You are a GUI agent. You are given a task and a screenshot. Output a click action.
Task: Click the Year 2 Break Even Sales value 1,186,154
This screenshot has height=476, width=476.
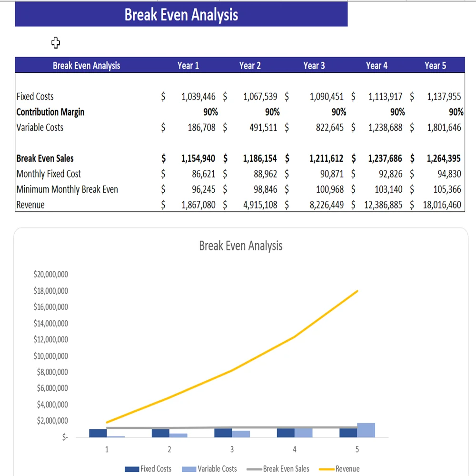(260, 159)
